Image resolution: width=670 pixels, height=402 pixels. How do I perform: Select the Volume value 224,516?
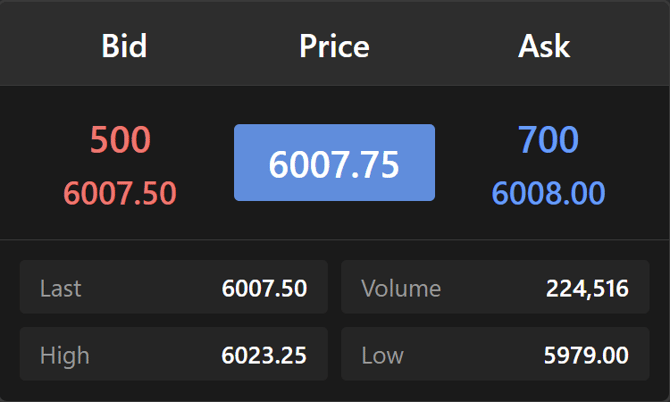click(x=587, y=289)
